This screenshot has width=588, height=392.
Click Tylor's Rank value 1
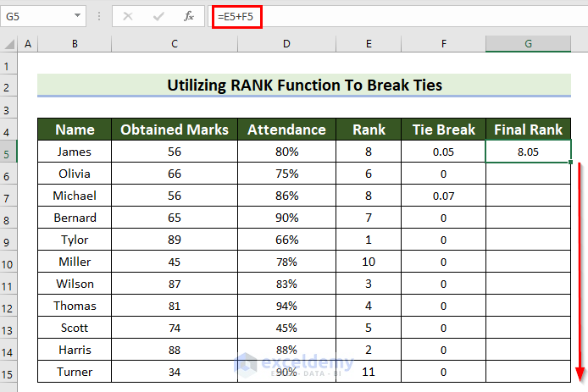point(369,240)
